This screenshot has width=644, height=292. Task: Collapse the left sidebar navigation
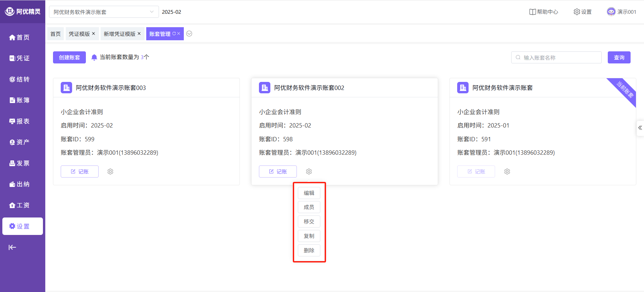pos(12,247)
